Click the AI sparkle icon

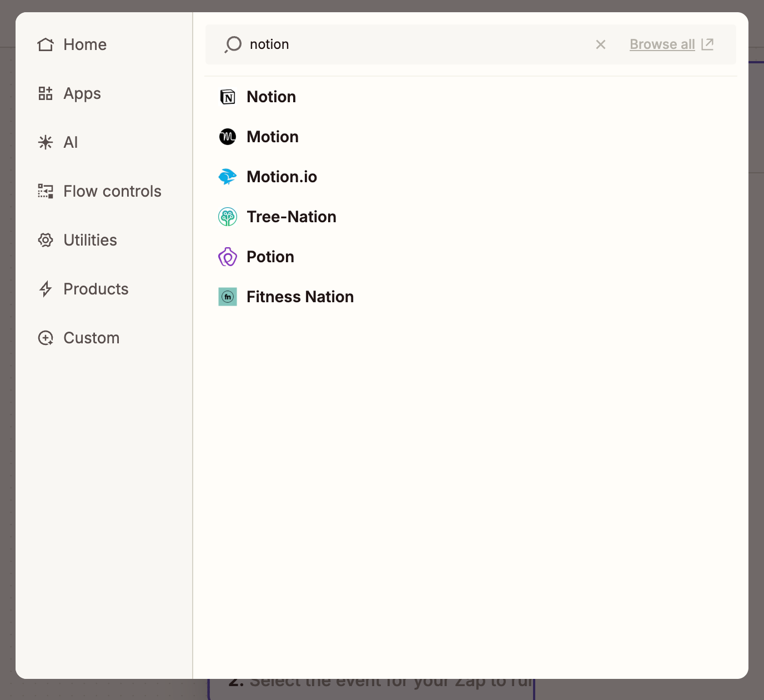click(x=46, y=142)
